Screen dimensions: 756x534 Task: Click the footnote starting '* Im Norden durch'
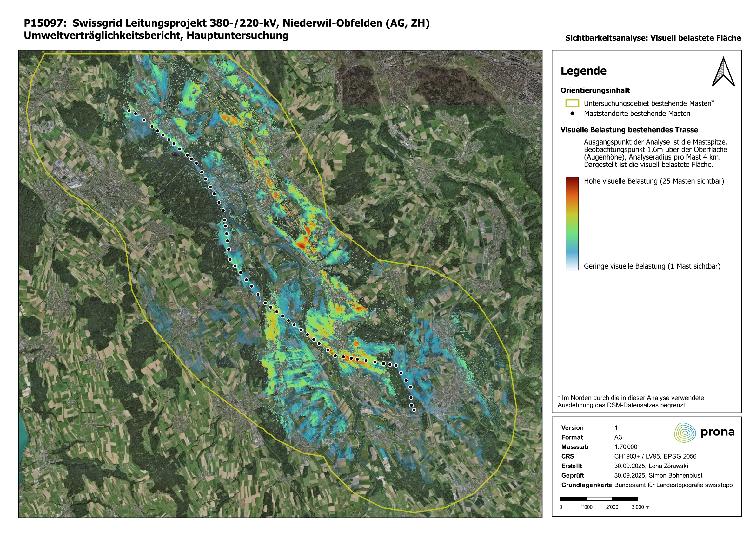tap(631, 401)
